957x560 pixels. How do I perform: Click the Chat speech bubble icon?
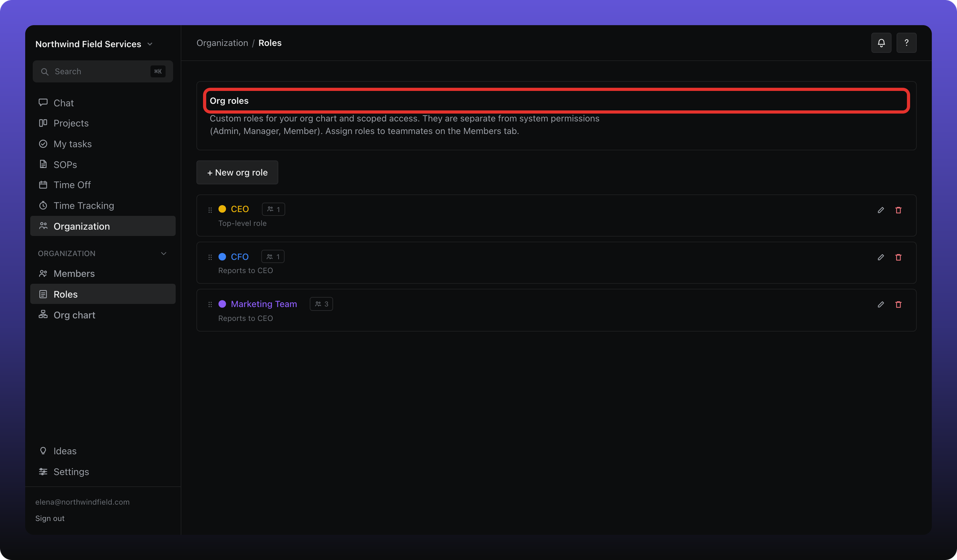(x=43, y=103)
